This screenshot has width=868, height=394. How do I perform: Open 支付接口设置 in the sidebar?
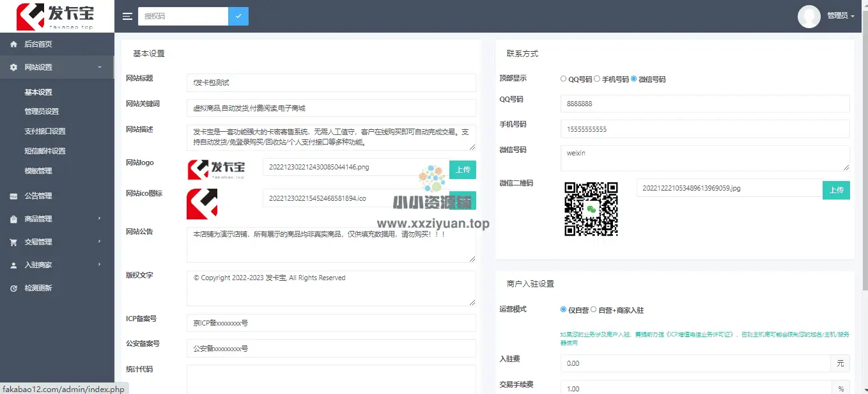tap(45, 131)
